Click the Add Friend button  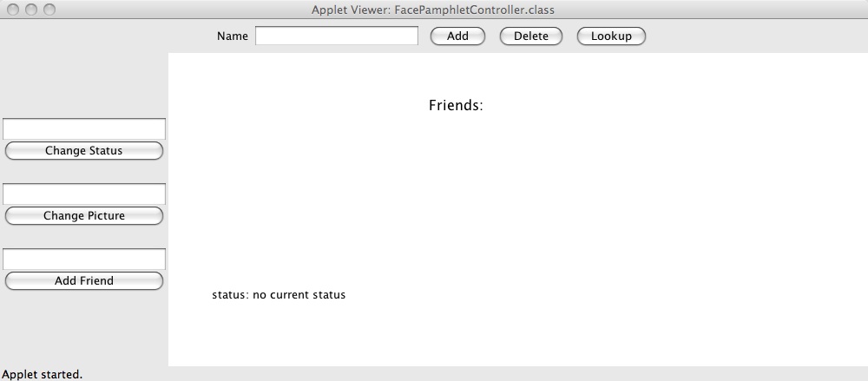(84, 281)
